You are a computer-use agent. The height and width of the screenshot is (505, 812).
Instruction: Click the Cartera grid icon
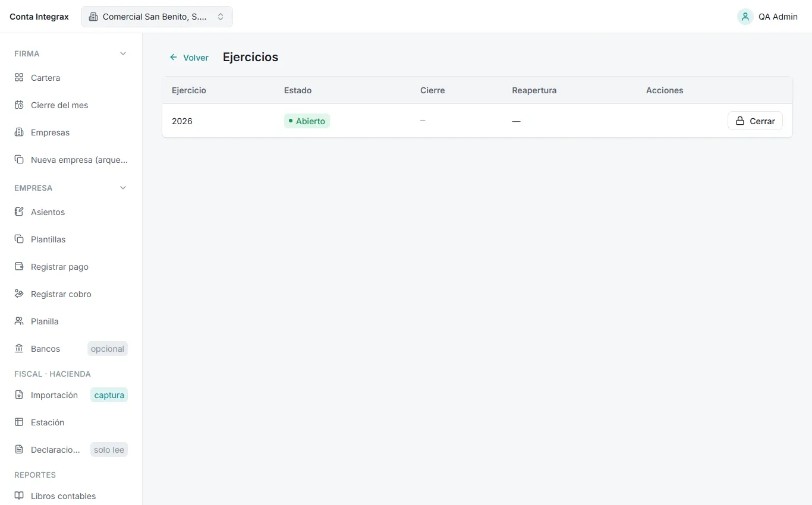click(19, 78)
